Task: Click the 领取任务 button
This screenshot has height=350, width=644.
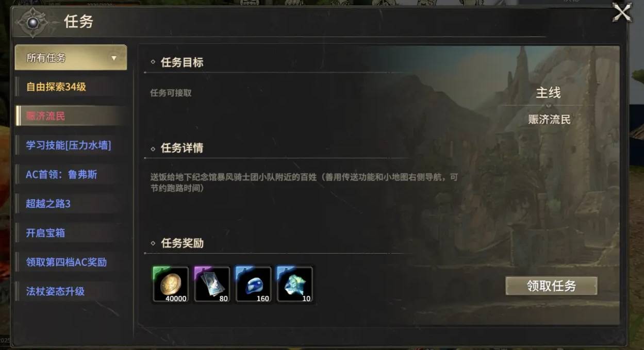Action: (551, 286)
